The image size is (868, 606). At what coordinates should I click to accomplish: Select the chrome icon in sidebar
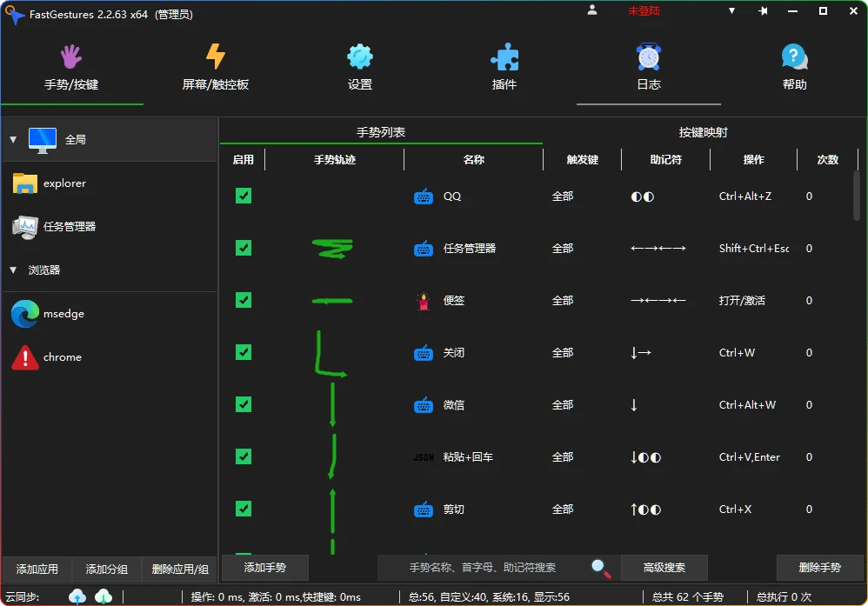(26, 357)
